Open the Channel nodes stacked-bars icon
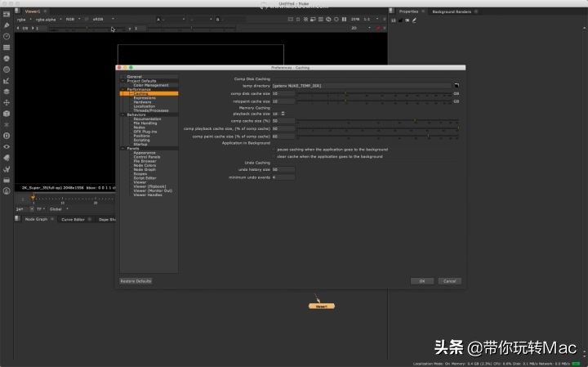The height and width of the screenshot is (367, 588). pyautogui.click(x=7, y=47)
